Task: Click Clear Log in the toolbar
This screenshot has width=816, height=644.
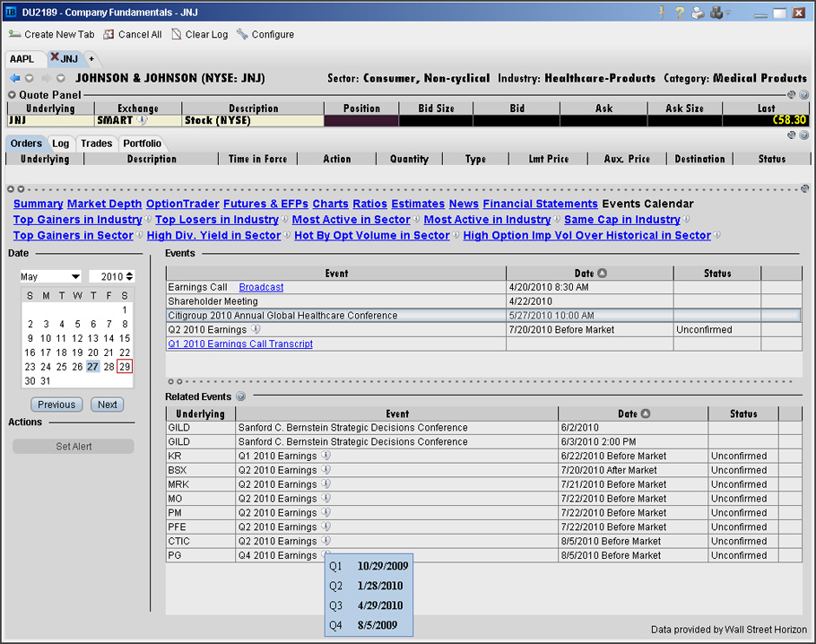Action: point(200,34)
